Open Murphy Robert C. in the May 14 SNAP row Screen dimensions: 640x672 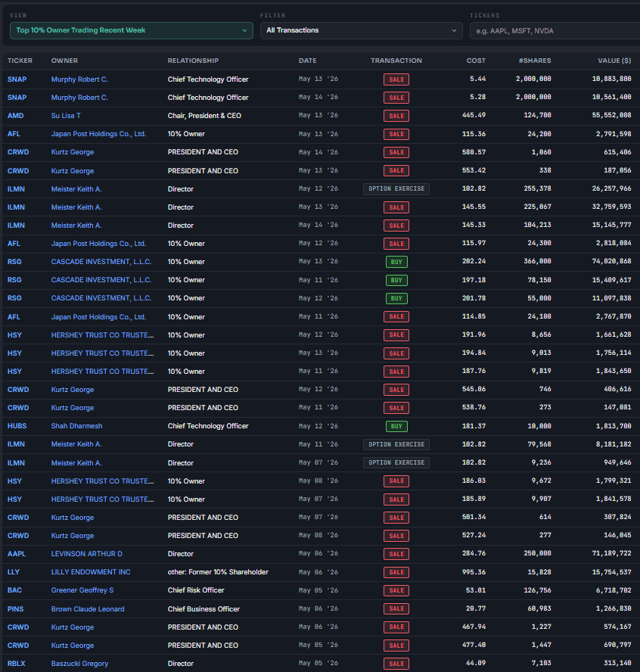pyautogui.click(x=79, y=98)
